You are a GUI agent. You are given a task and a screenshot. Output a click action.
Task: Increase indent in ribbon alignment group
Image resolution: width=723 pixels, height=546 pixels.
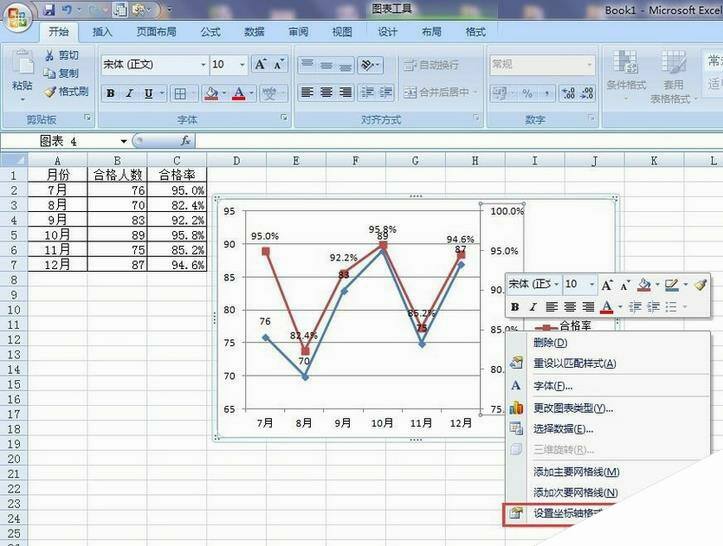point(386,93)
